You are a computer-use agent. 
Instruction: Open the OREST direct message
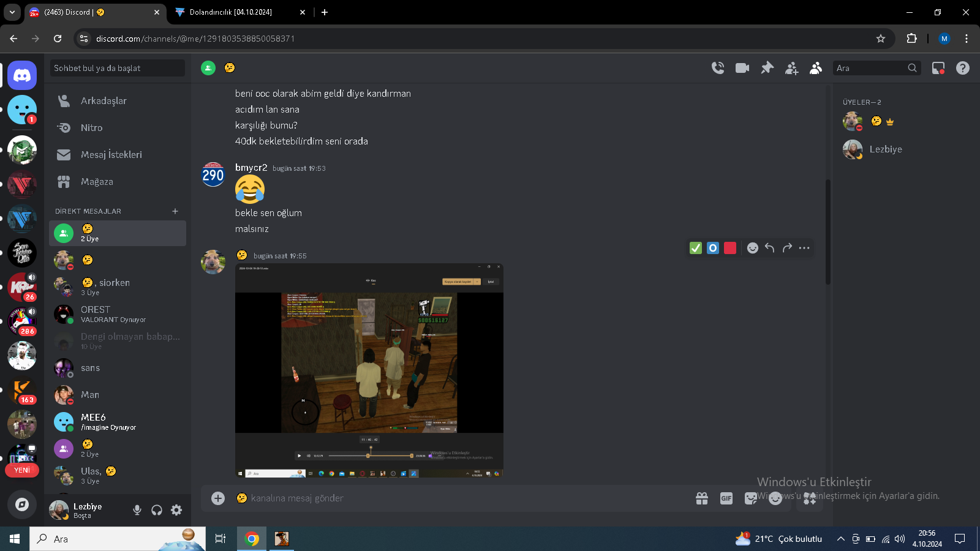click(118, 314)
